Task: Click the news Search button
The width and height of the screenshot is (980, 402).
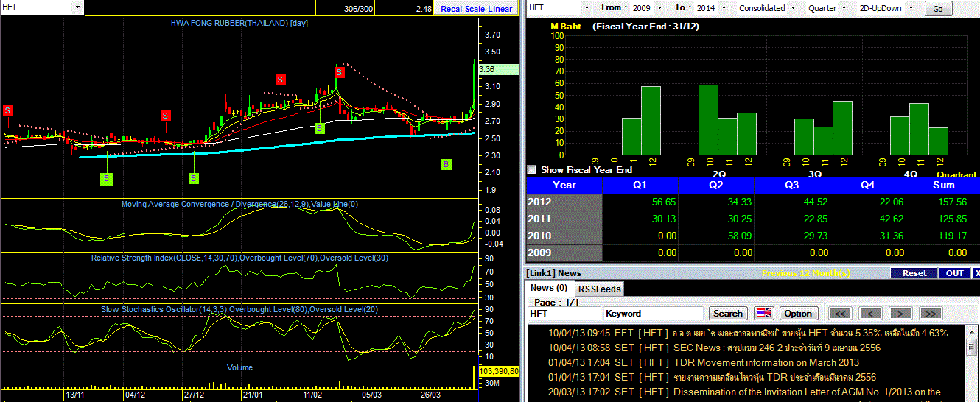Action: [728, 313]
